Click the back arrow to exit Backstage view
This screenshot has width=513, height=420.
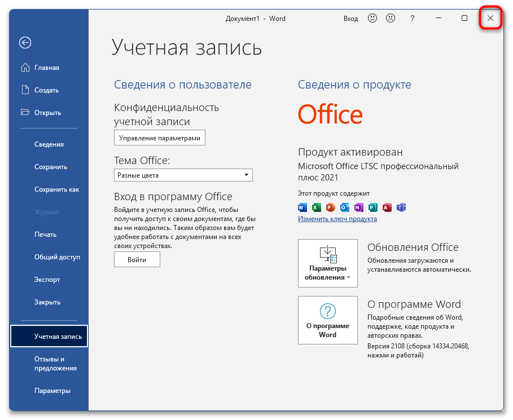(25, 43)
